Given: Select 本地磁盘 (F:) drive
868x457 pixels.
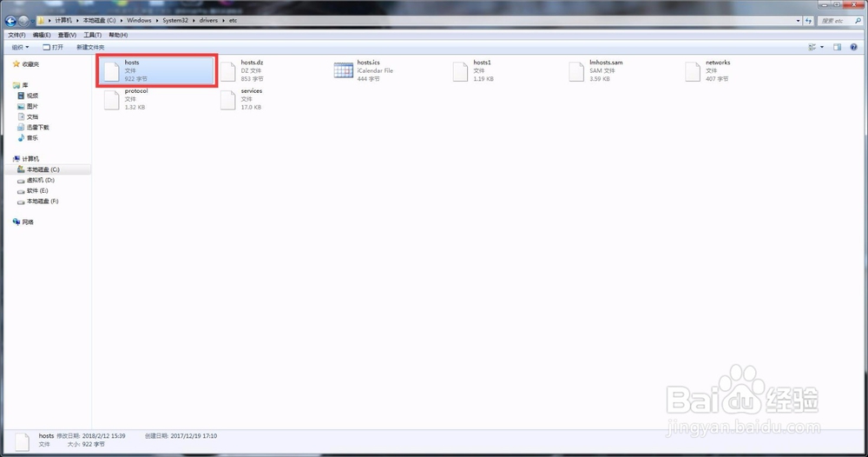Looking at the screenshot, I should click(x=42, y=201).
